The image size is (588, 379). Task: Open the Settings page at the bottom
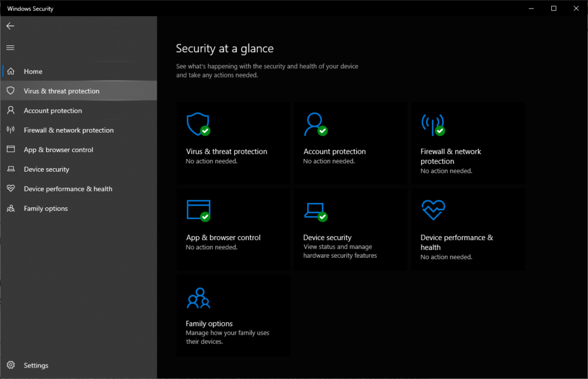point(36,365)
